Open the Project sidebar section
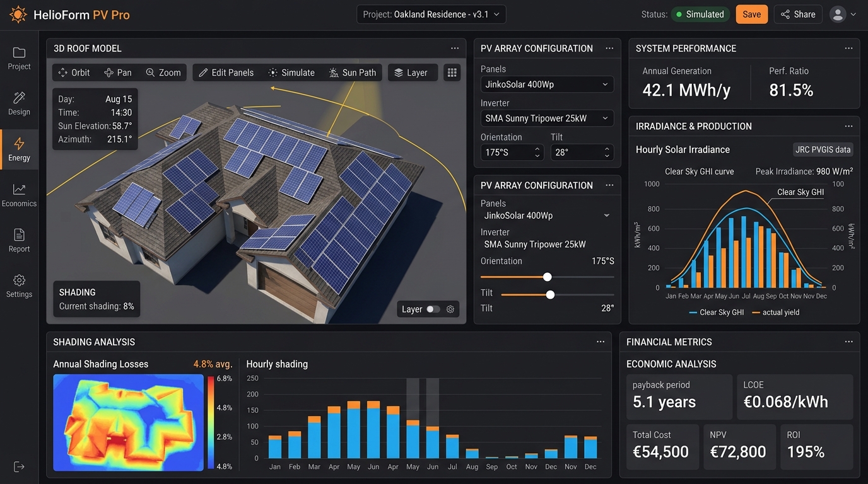The image size is (868, 484). tap(19, 58)
